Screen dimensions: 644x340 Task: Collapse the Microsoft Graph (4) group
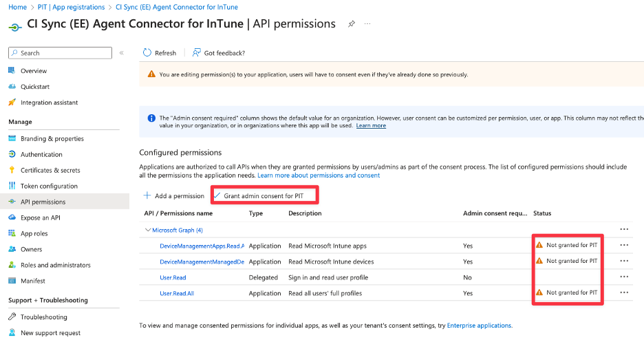148,230
